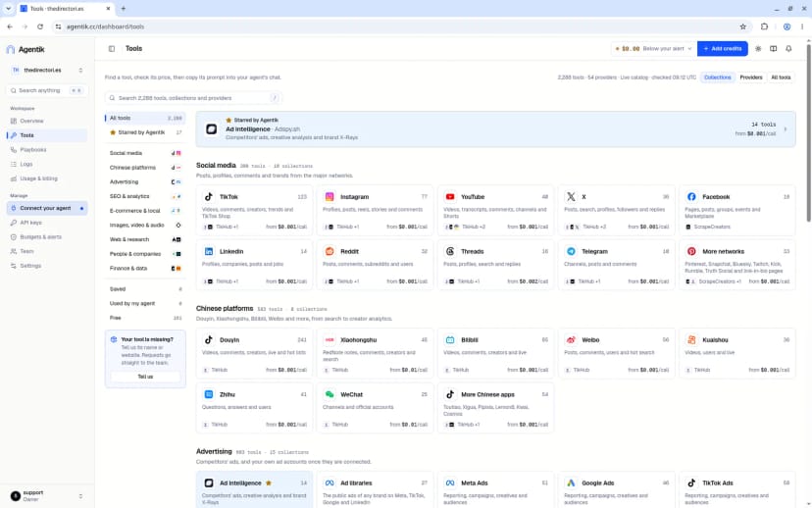Screen dimensions: 812x508
Task: Open Overview in sidebar
Action: [47, 121]
